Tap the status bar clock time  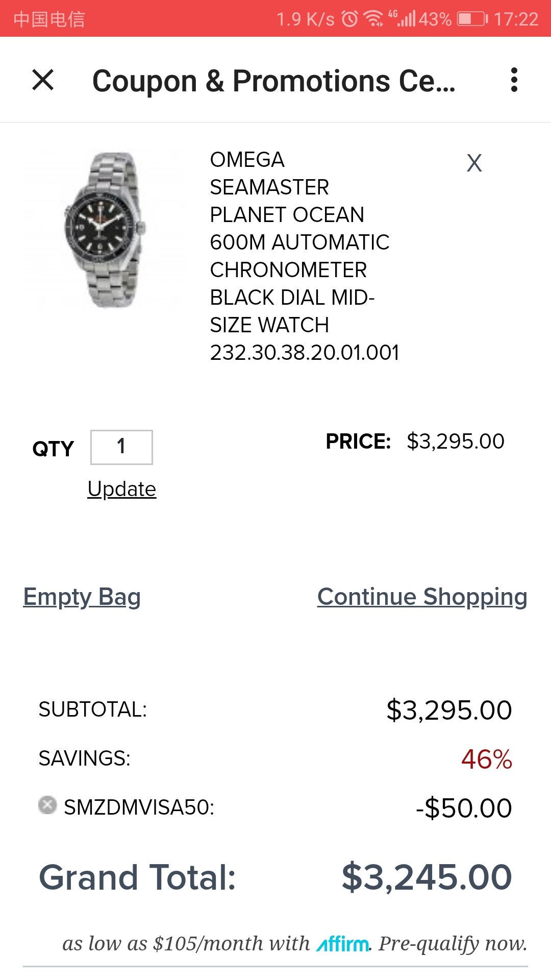tap(516, 19)
